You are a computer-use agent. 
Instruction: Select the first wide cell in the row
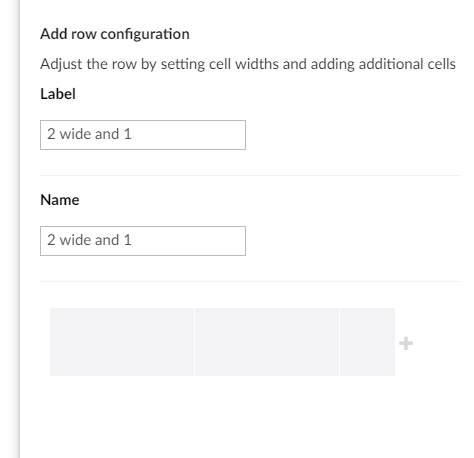(x=122, y=342)
